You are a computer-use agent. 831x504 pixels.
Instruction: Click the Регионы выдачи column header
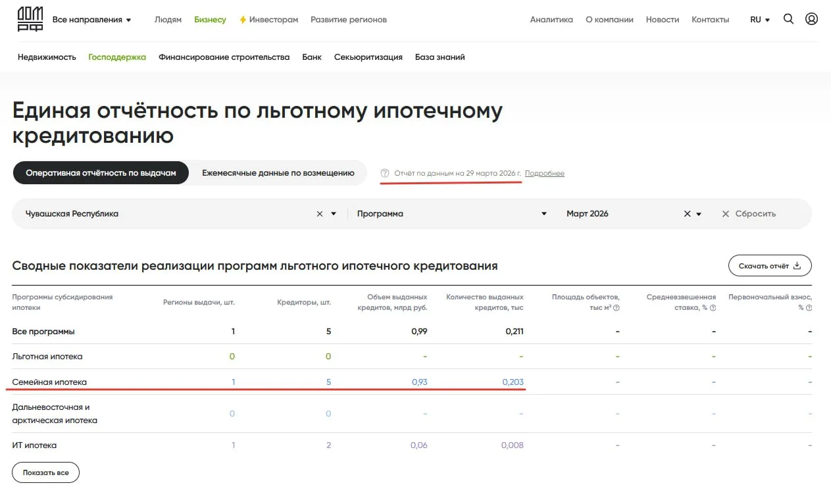click(x=199, y=302)
